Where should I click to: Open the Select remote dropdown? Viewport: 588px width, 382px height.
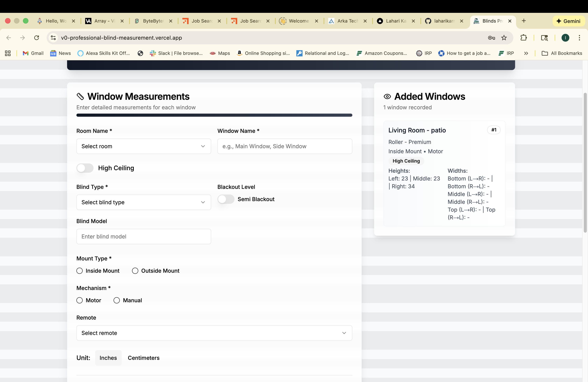click(x=214, y=333)
